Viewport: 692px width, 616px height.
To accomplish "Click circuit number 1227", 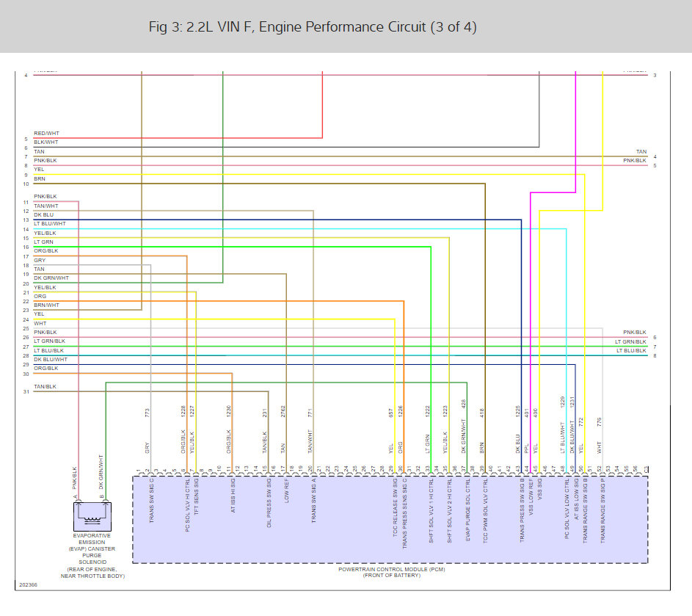I will click(192, 411).
